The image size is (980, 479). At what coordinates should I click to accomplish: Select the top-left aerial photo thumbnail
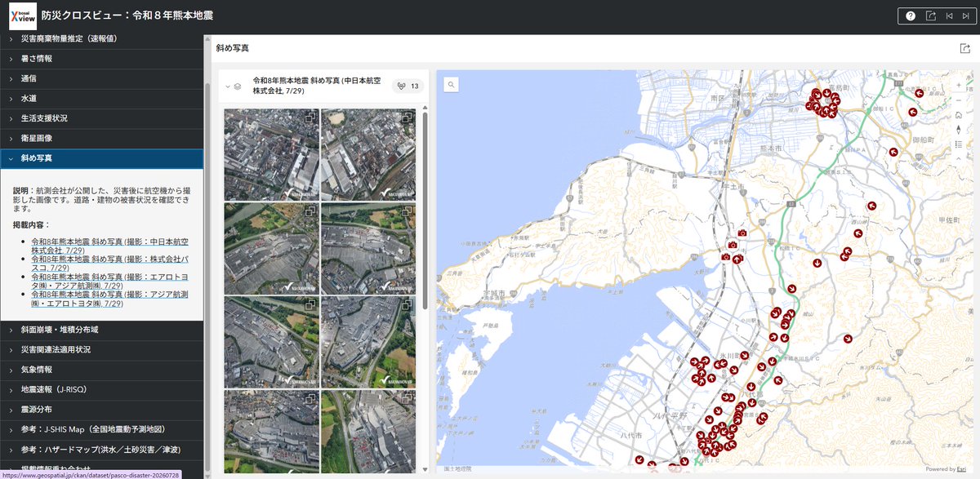271,155
